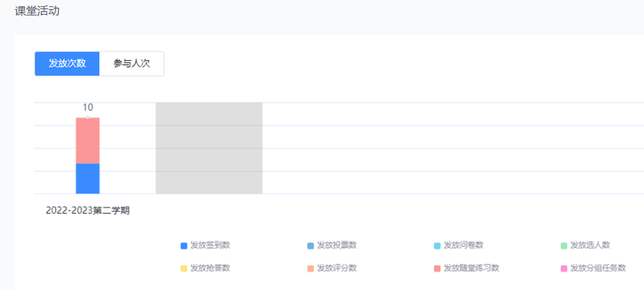Image resolution: width=644 pixels, height=290 pixels.
Task: Click the gray block in the chart
Action: 209,148
